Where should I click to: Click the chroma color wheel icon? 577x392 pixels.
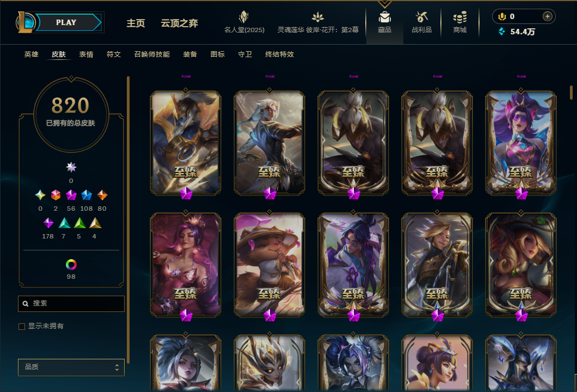click(71, 264)
